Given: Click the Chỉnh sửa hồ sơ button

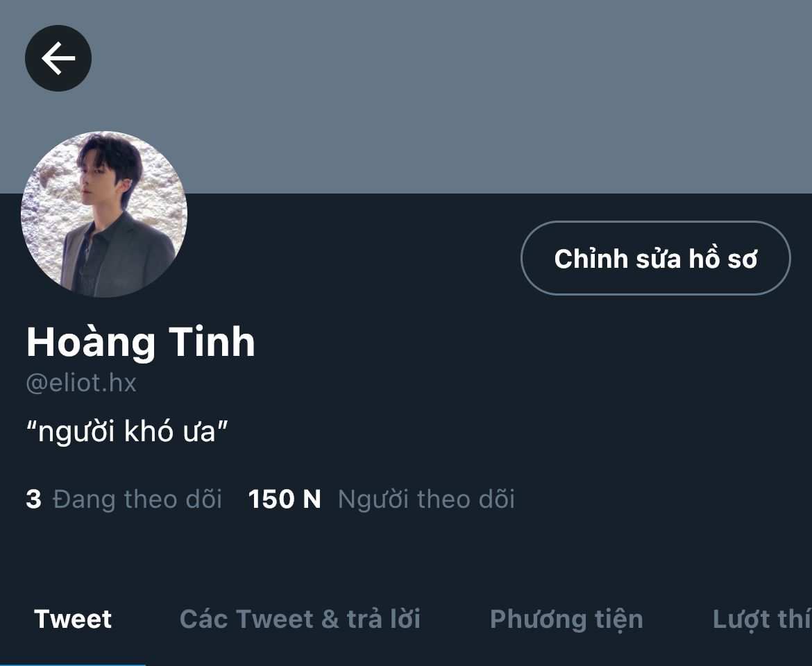Looking at the screenshot, I should click(656, 258).
